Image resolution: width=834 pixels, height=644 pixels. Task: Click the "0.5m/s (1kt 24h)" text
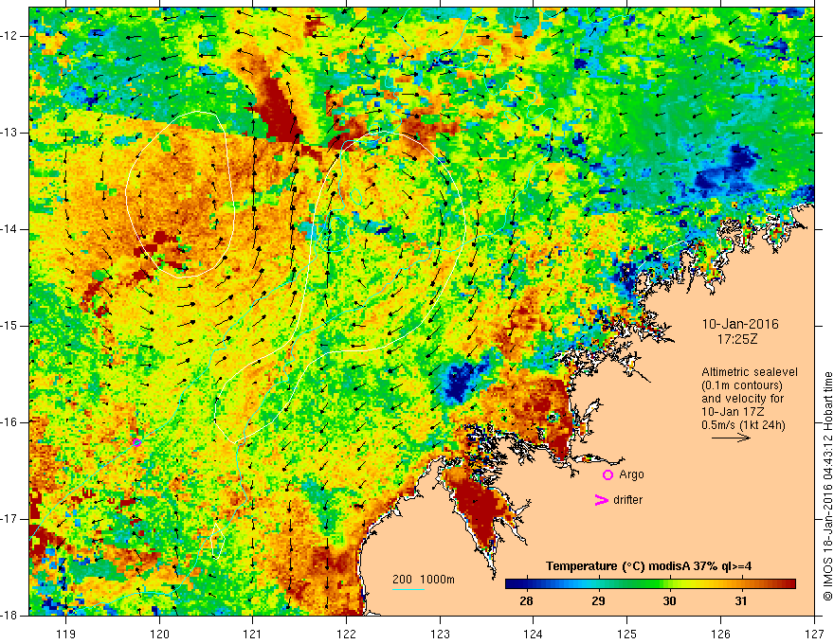click(743, 425)
